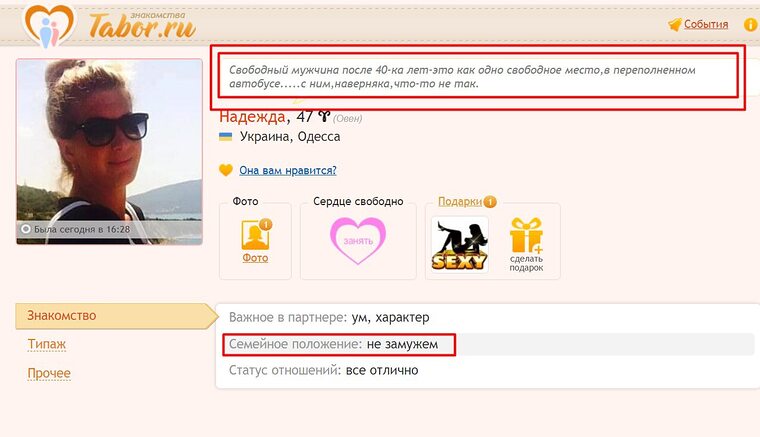Screen dimensions: 760x437
Task: Click the 'сделать подарок' gift box icon
Action: [x=526, y=235]
